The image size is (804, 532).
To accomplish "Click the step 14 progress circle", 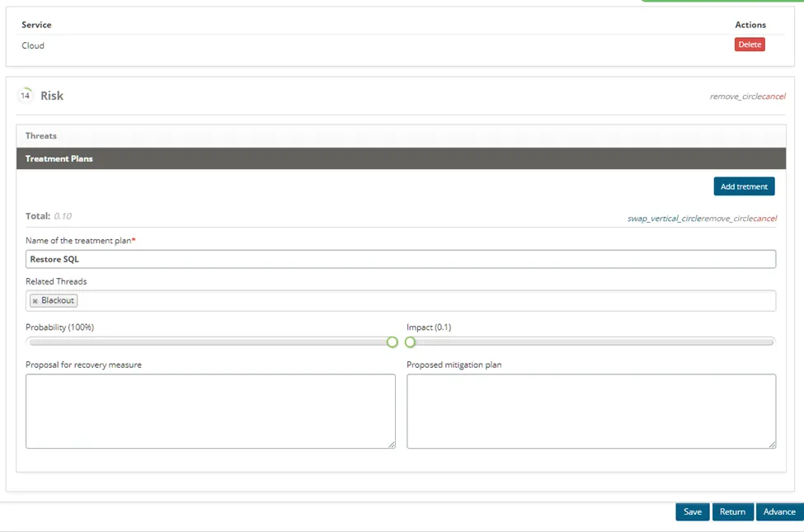I will click(25, 96).
